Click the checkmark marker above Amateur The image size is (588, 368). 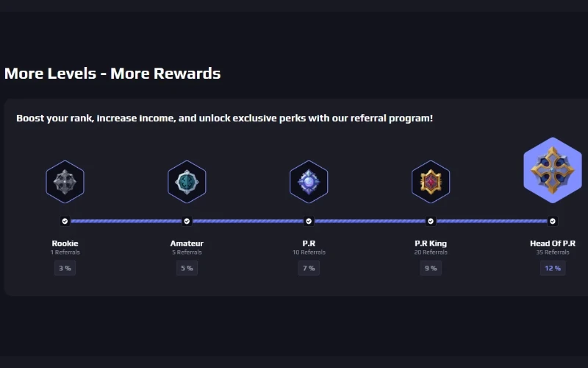coord(187,222)
